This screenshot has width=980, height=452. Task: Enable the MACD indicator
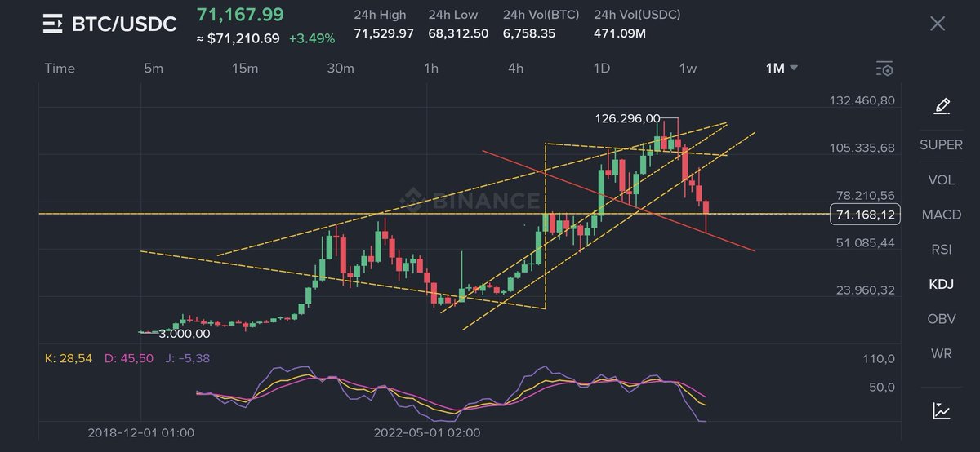tap(941, 215)
